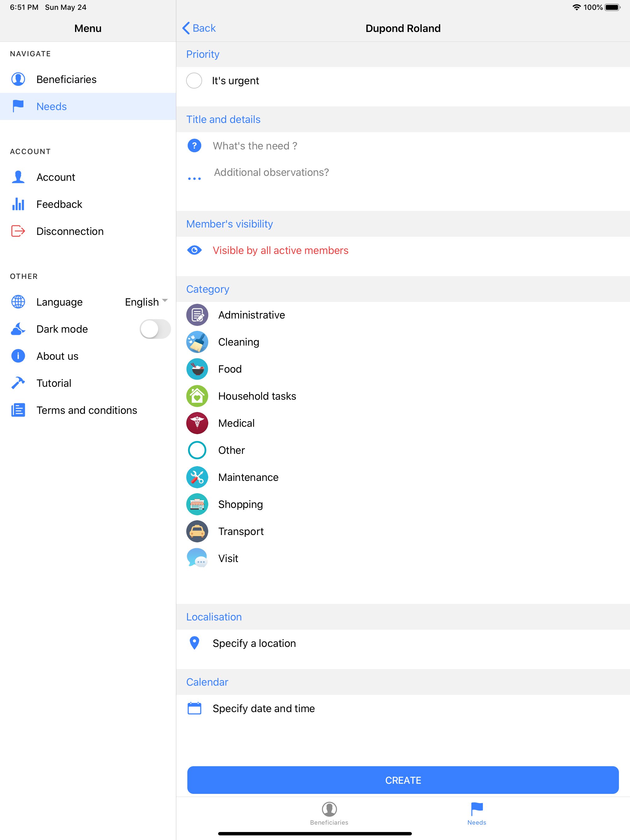Click the Needs flag icon in the sidebar

coord(18,106)
